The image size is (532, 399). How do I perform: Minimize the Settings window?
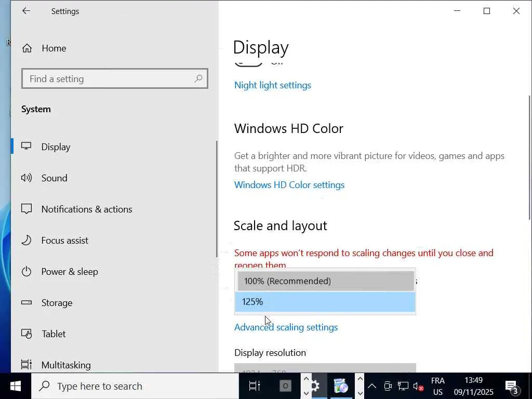click(457, 11)
